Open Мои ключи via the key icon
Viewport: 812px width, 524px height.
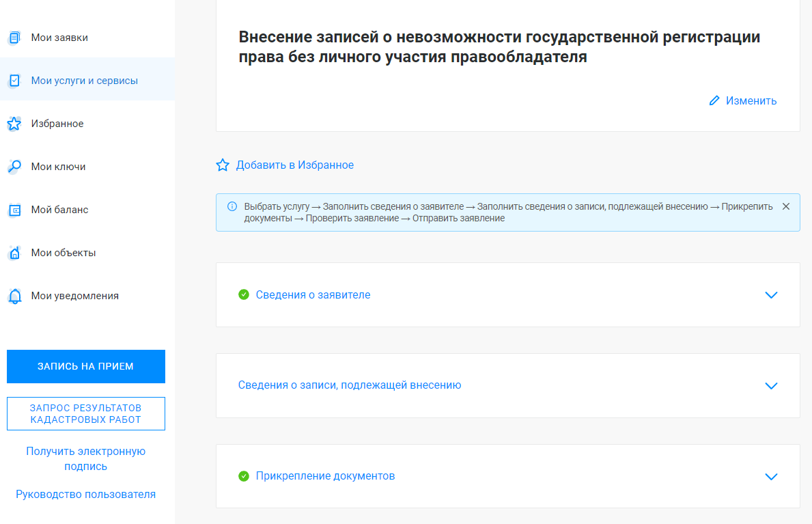point(14,166)
